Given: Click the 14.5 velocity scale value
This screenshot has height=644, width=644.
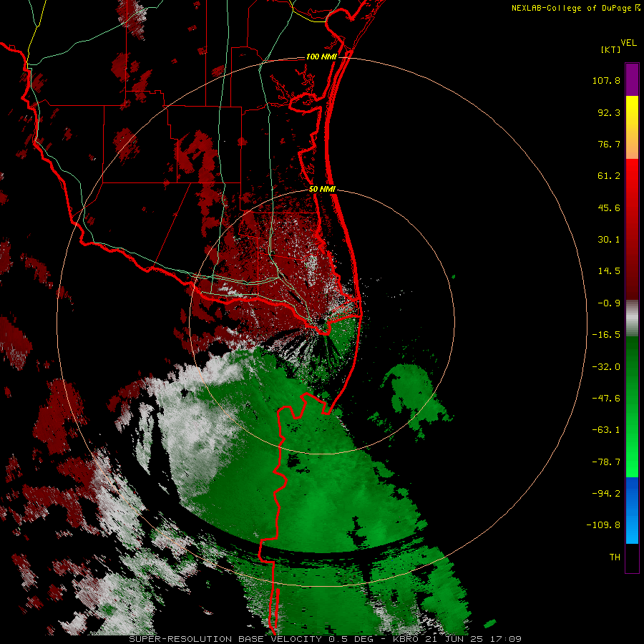Looking at the screenshot, I should click(x=609, y=271).
